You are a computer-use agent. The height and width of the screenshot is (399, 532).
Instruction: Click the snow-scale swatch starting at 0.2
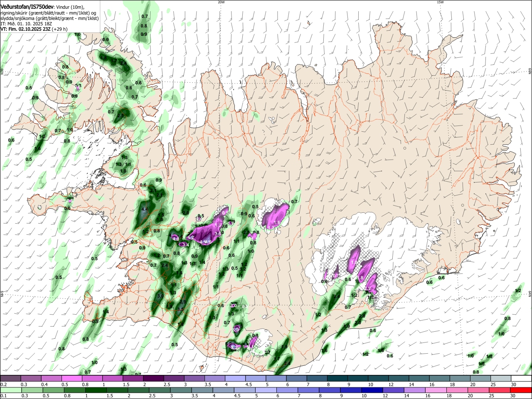(x=11, y=378)
